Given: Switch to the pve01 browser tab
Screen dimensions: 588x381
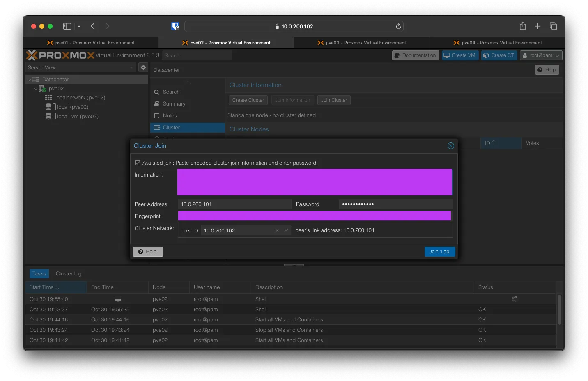Looking at the screenshot, I should pyautogui.click(x=91, y=43).
